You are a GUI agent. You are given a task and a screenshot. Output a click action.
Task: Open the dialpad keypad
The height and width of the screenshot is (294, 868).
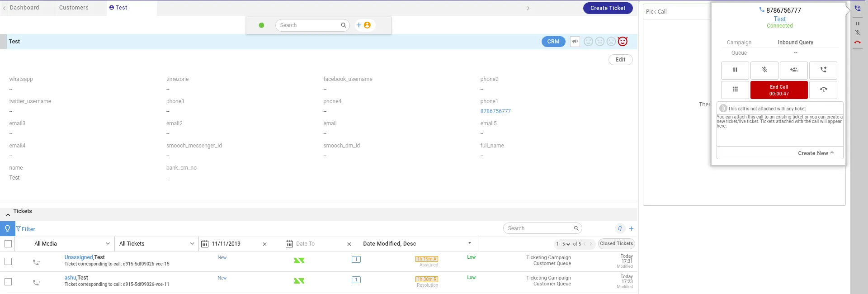click(x=735, y=90)
